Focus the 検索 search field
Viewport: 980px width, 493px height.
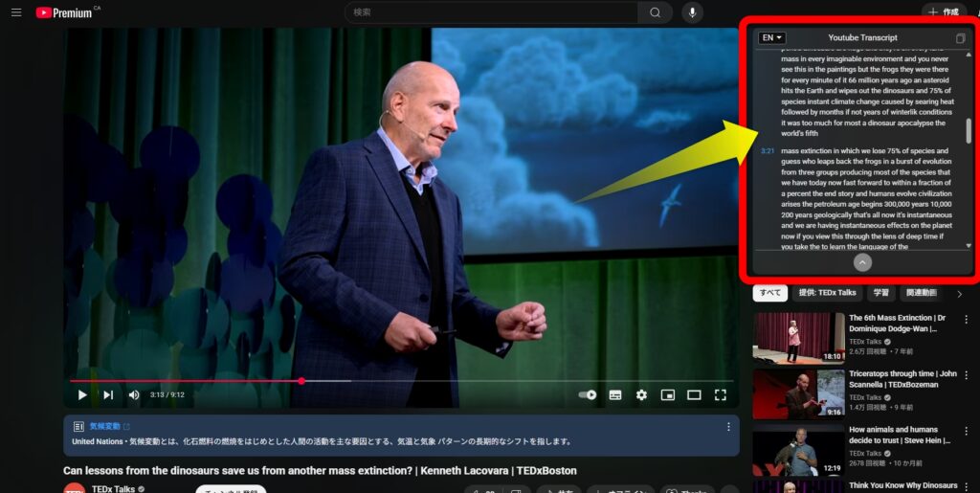coord(491,12)
